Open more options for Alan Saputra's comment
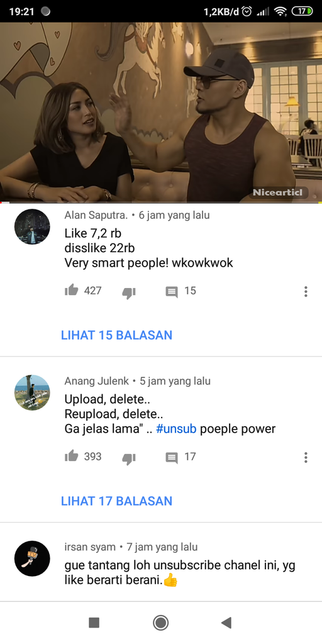The height and width of the screenshot is (644, 322). 306,292
